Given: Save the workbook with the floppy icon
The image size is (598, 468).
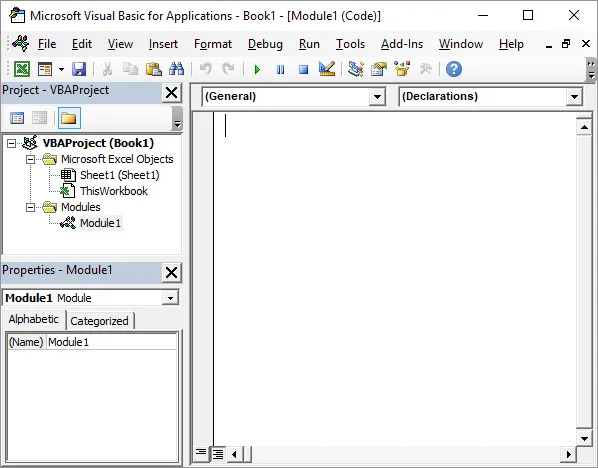Looking at the screenshot, I should [x=79, y=69].
